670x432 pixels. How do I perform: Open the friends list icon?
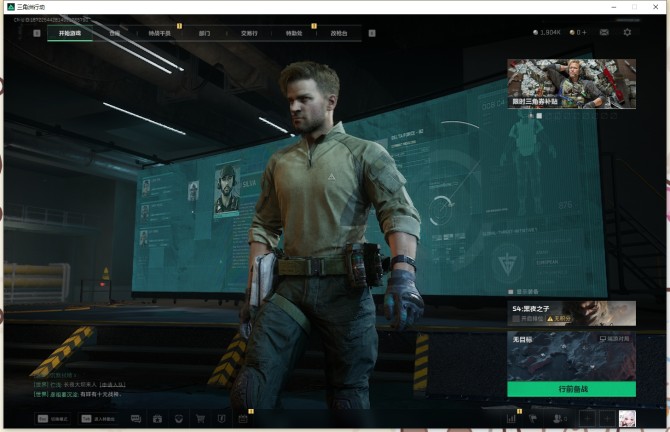[560, 419]
